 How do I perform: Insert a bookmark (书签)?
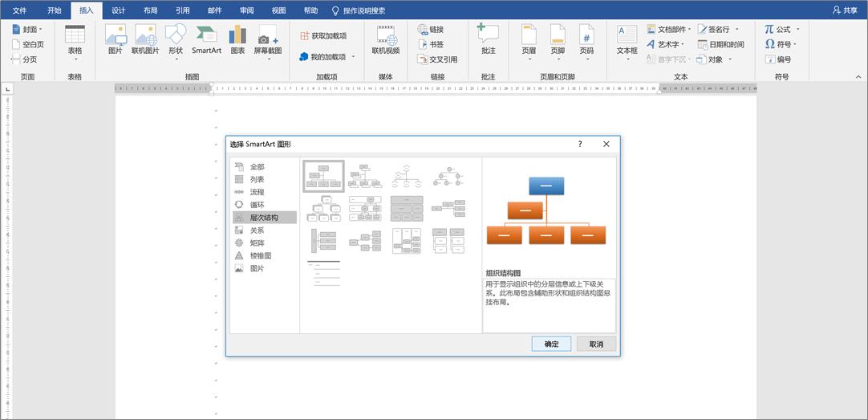coord(431,44)
